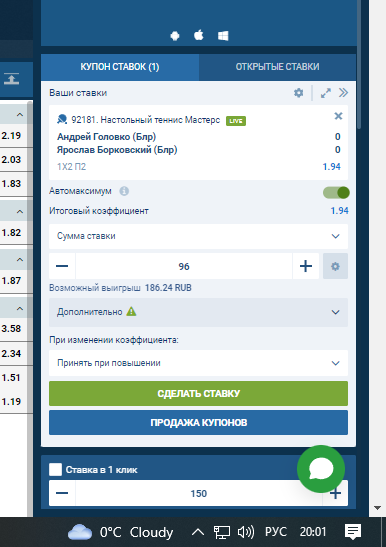This screenshot has width=386, height=547.
Task: Switch to the Открытые ставки tab
Action: [277, 67]
